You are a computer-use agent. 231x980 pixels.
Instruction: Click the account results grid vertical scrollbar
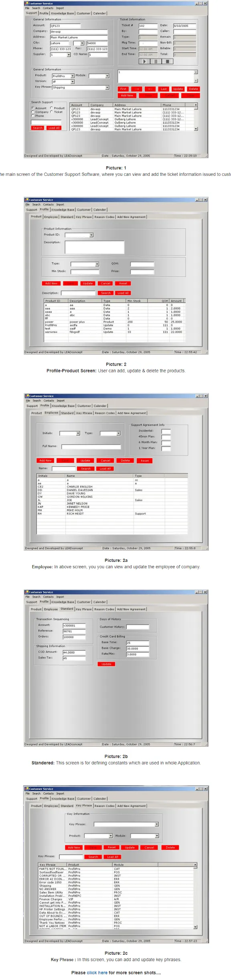[196, 117]
